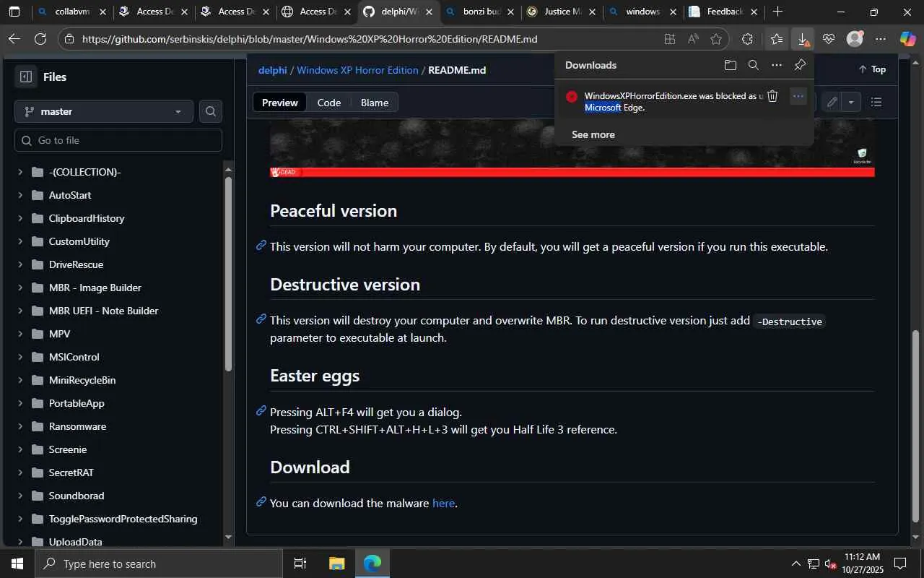The image size is (924, 578).
Task: Open the Favorites list icon
Action: [x=776, y=39]
